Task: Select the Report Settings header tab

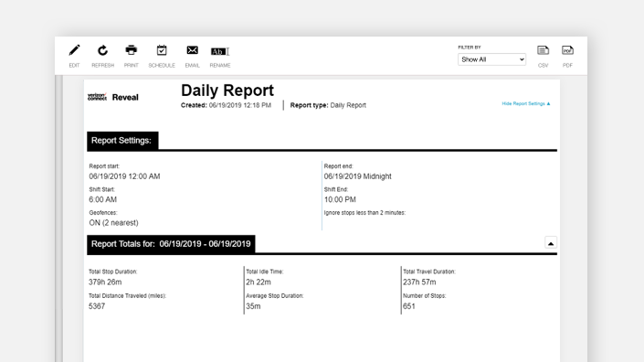Action: tap(122, 141)
